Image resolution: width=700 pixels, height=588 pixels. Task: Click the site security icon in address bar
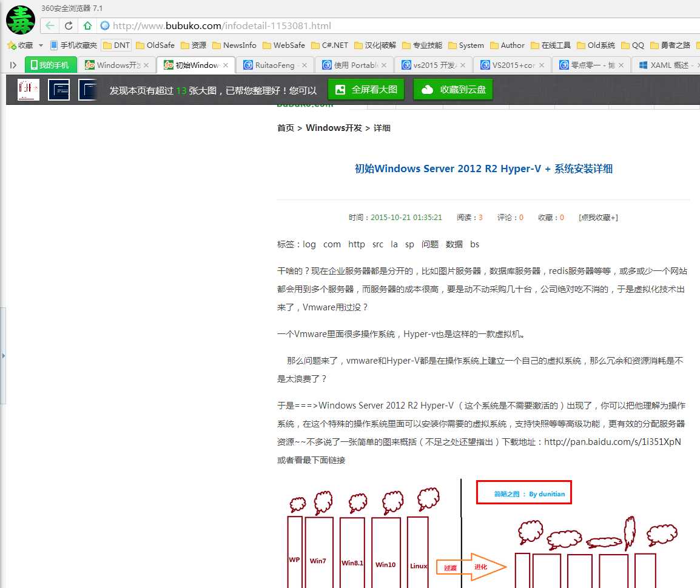click(105, 26)
